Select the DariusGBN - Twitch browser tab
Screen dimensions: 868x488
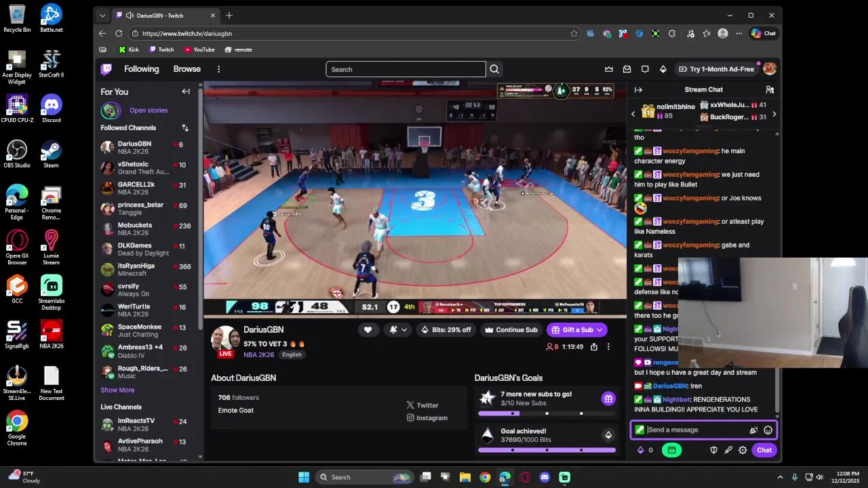tap(166, 16)
